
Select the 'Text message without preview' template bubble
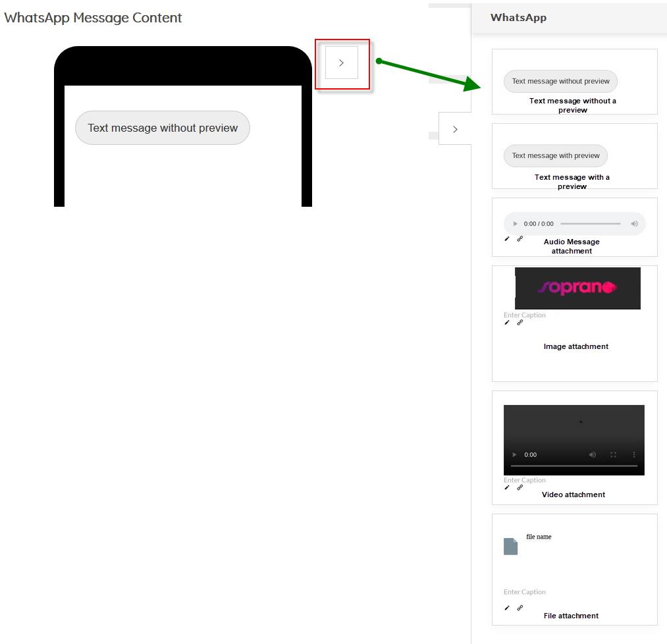pos(560,82)
